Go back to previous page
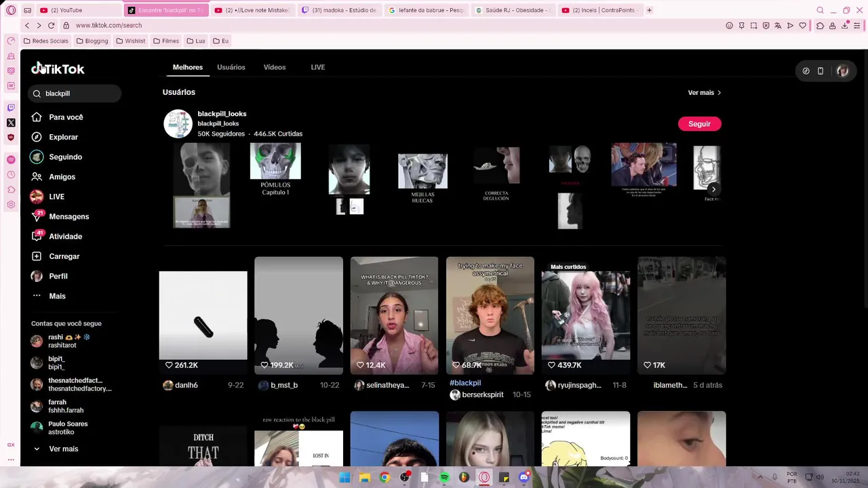Image resolution: width=868 pixels, height=488 pixels. [27, 25]
